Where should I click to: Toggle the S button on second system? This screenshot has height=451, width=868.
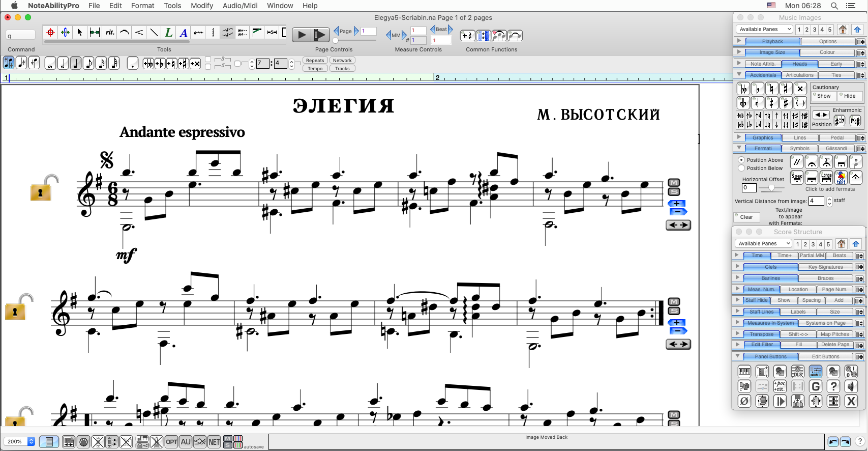[x=674, y=311]
